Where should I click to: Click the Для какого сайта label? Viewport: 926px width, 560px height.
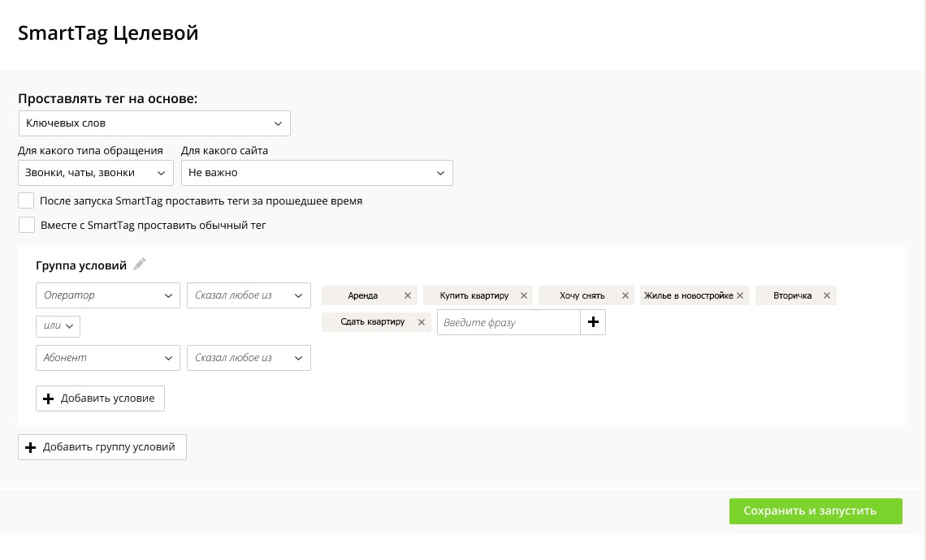(x=224, y=150)
